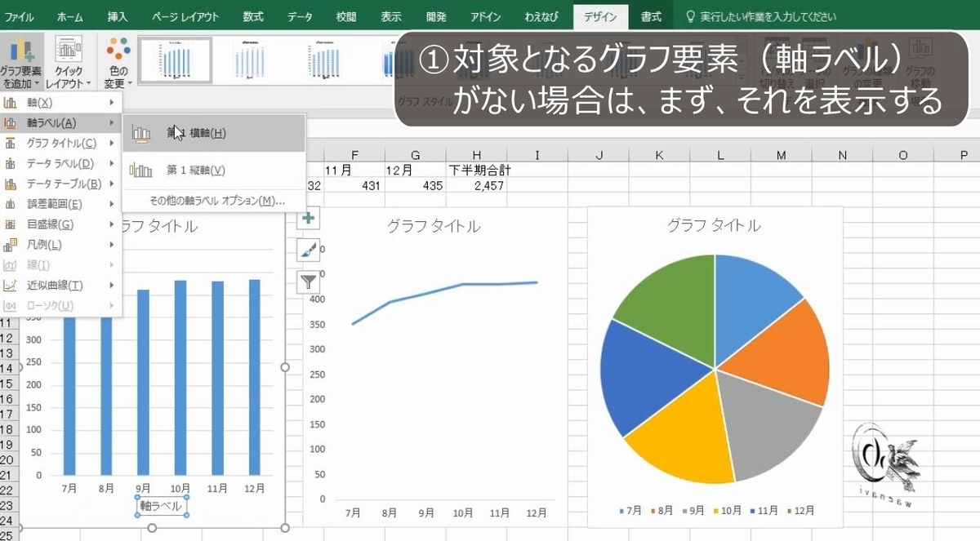Click the データテーブル menu icon
The height and width of the screenshot is (541, 980).
pyautogui.click(x=11, y=184)
